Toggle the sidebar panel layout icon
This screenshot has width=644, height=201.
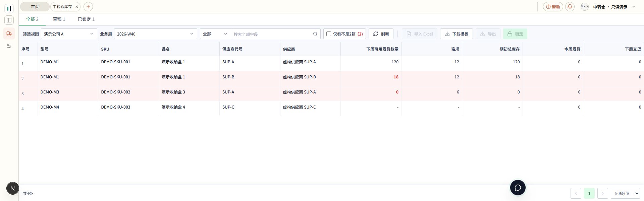9,20
